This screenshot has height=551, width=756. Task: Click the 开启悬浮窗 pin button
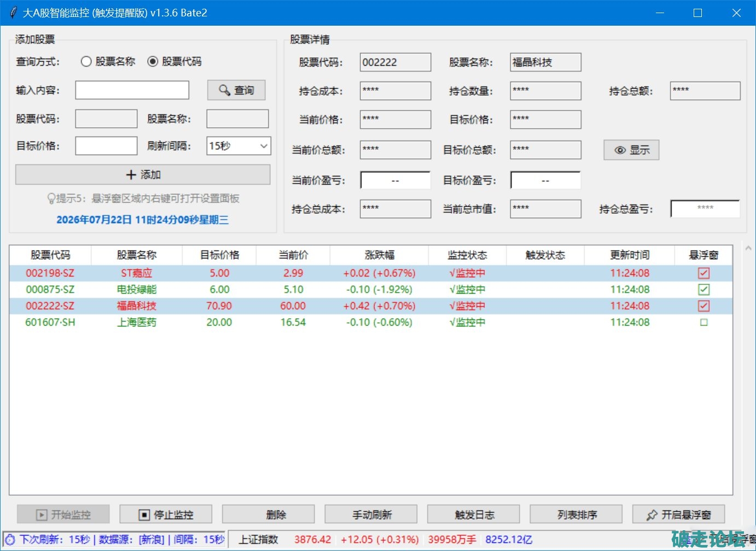pyautogui.click(x=679, y=514)
